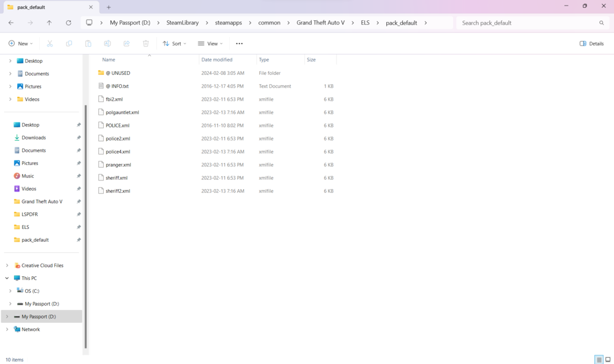Delete selection using the trash icon
614x364 pixels.
[x=146, y=44]
